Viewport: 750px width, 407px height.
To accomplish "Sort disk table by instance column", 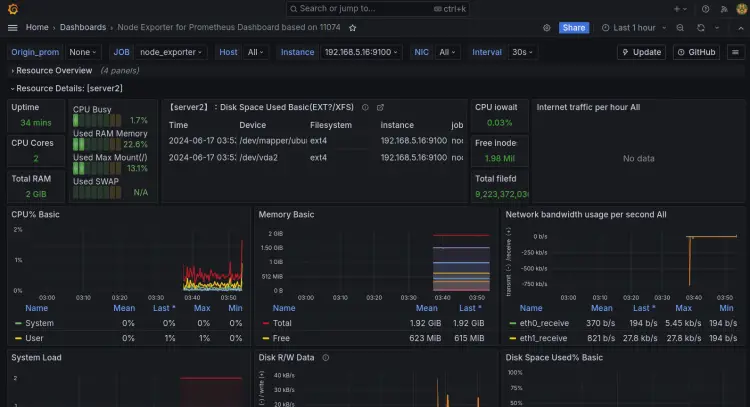I will 397,125.
